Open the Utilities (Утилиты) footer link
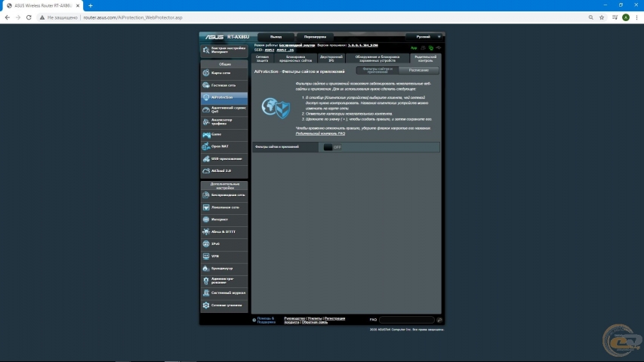The image size is (644, 362). [x=315, y=318]
